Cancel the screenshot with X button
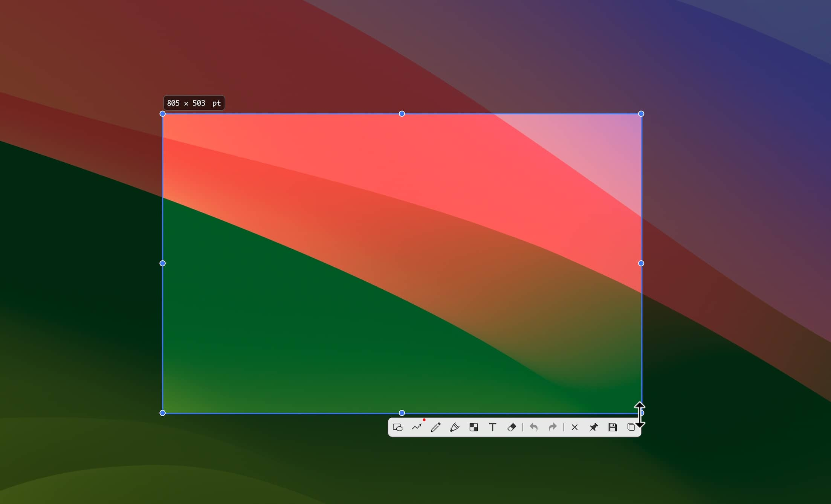The height and width of the screenshot is (504, 831). (x=574, y=427)
